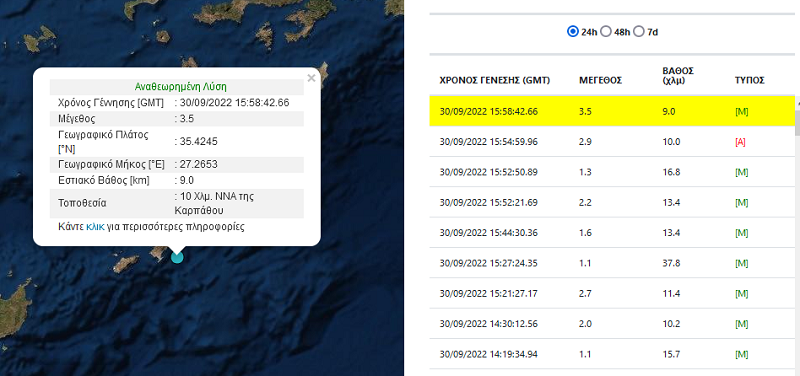Click depth 37.8 cell

[671, 263]
